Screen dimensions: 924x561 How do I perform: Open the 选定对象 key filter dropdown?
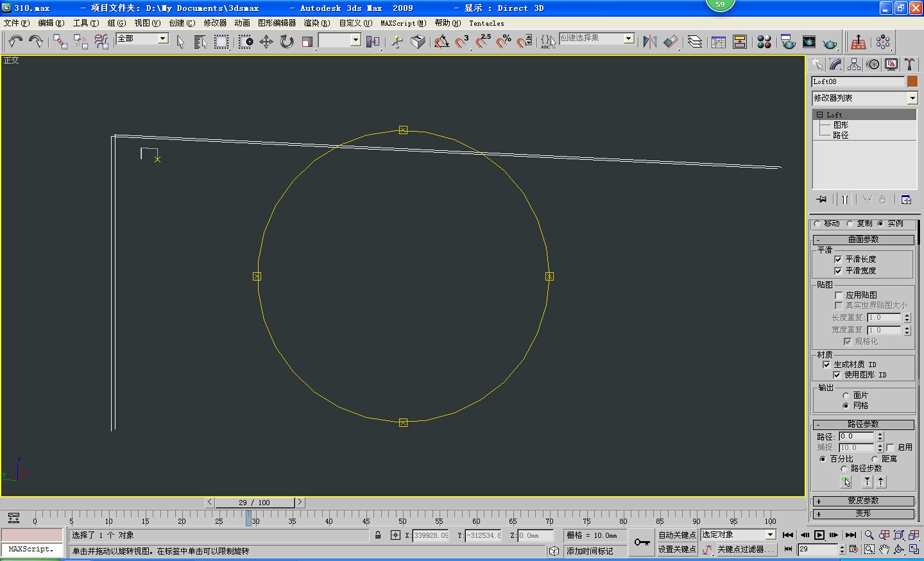(x=739, y=535)
